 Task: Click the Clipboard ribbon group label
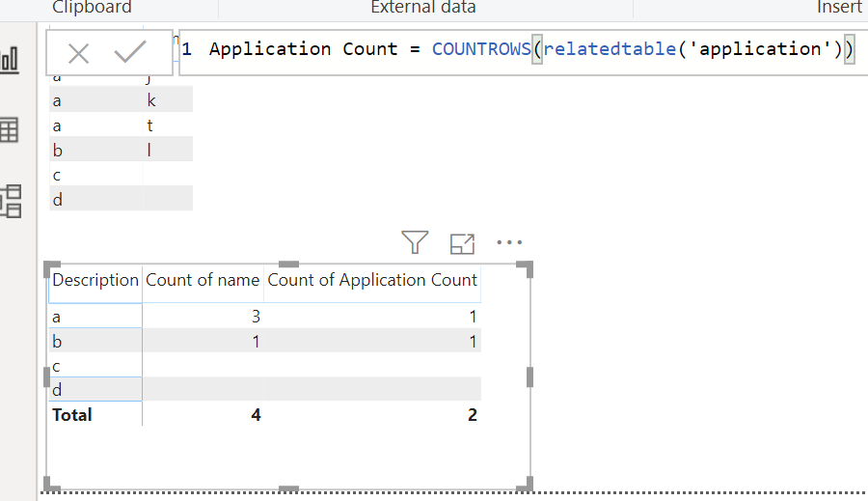[92, 7]
